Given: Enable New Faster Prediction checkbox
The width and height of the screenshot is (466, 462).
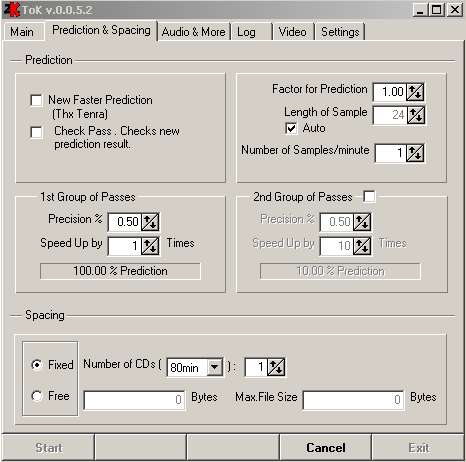Looking at the screenshot, I should tap(36, 100).
